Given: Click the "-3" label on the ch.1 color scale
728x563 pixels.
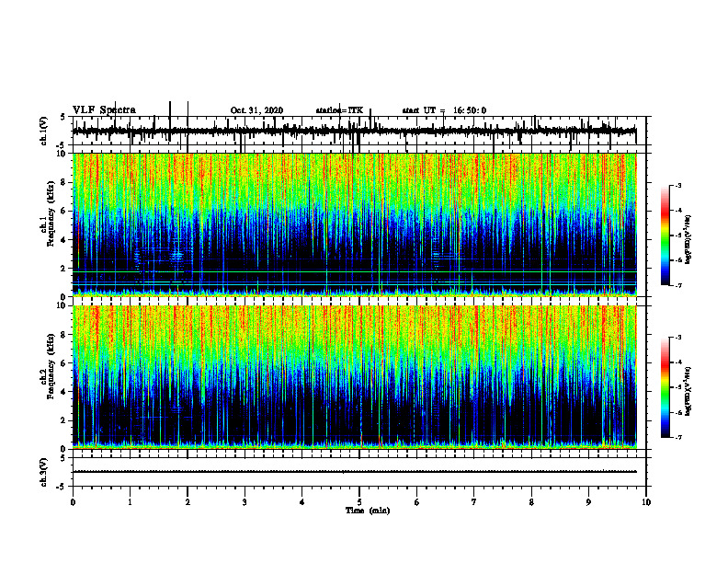Looking at the screenshot, I should pyautogui.click(x=678, y=186).
